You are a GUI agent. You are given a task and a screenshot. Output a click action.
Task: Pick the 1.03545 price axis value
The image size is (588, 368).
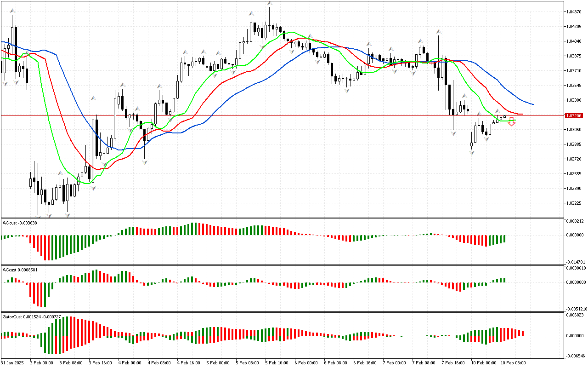575,85
